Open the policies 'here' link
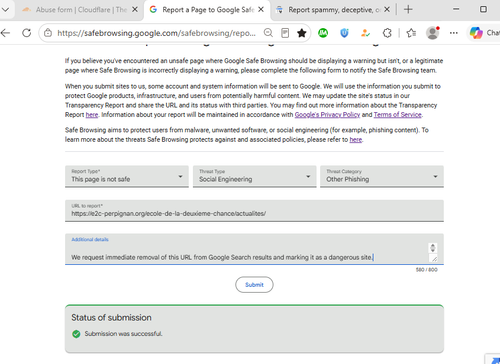This screenshot has height=364, width=500. (x=355, y=139)
